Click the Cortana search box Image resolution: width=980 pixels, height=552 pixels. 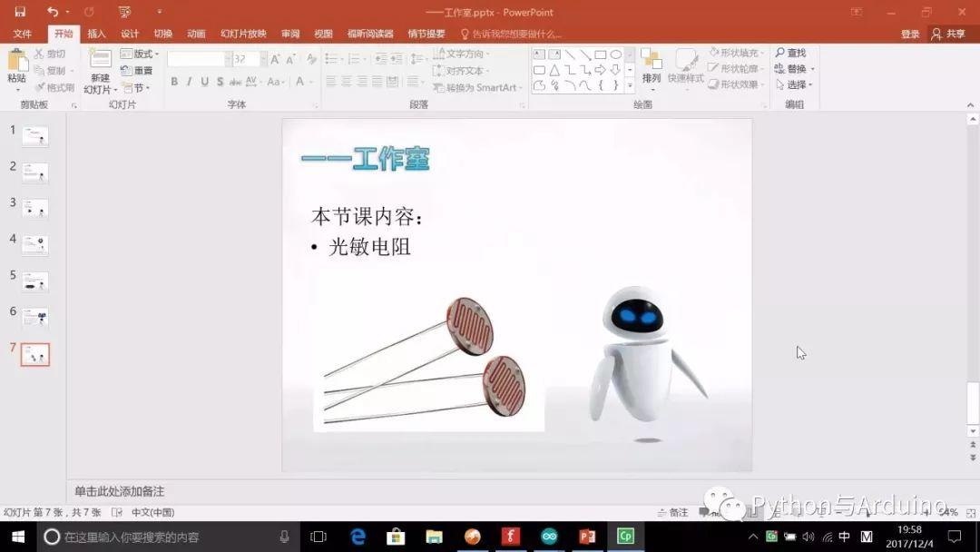169,537
